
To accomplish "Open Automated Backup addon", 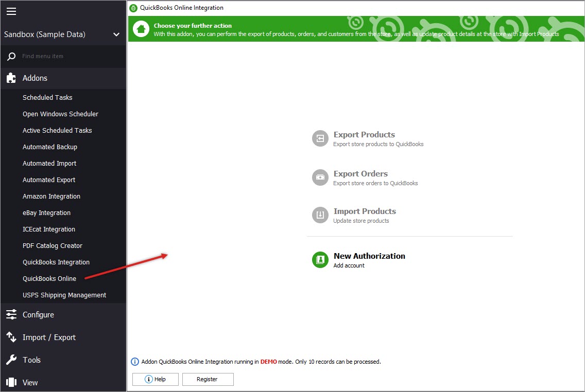I will pyautogui.click(x=49, y=147).
